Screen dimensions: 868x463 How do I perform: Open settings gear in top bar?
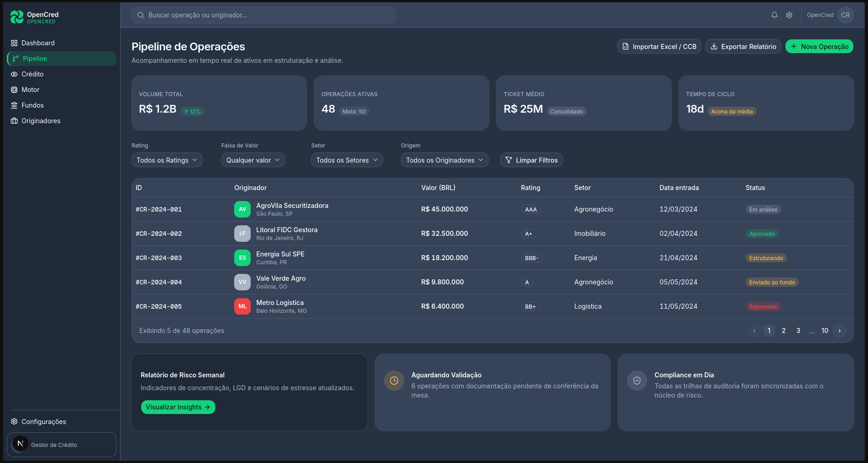pos(789,15)
